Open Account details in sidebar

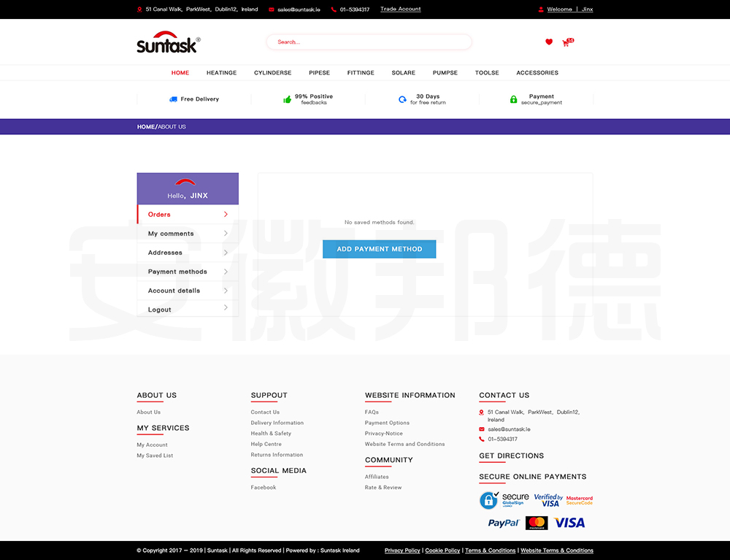(x=174, y=291)
